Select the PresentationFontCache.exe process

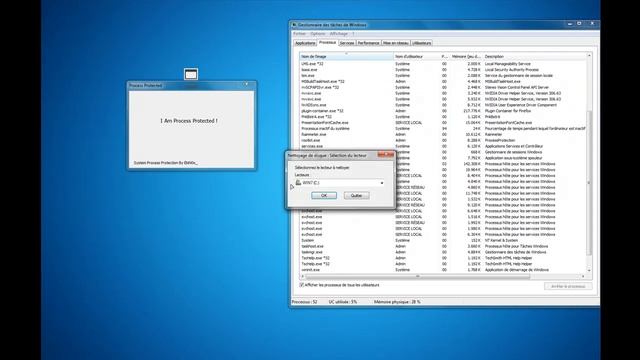[443, 122]
